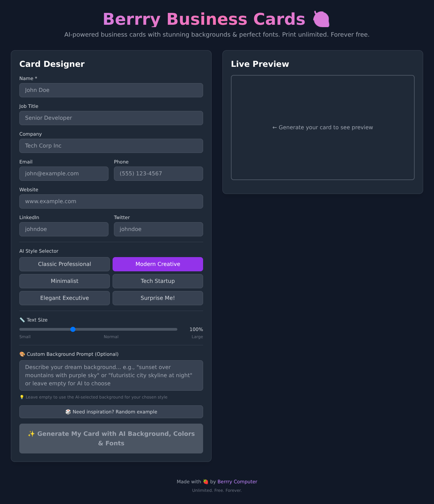Click the strawberry icon in the footer

(205, 481)
